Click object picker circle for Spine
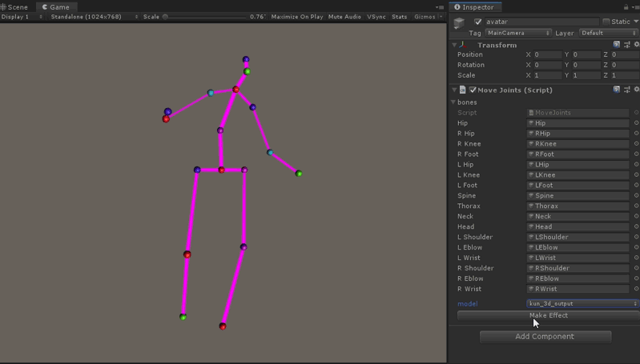Viewport: 640px width, 364px height. tap(636, 195)
